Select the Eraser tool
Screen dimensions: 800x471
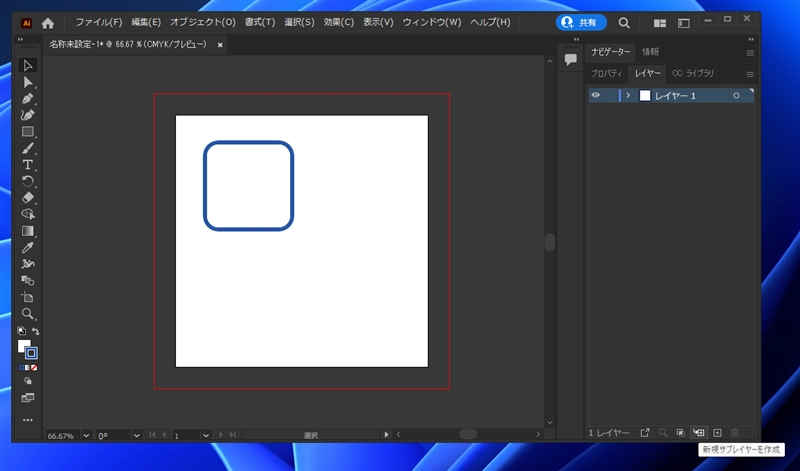pyautogui.click(x=28, y=197)
